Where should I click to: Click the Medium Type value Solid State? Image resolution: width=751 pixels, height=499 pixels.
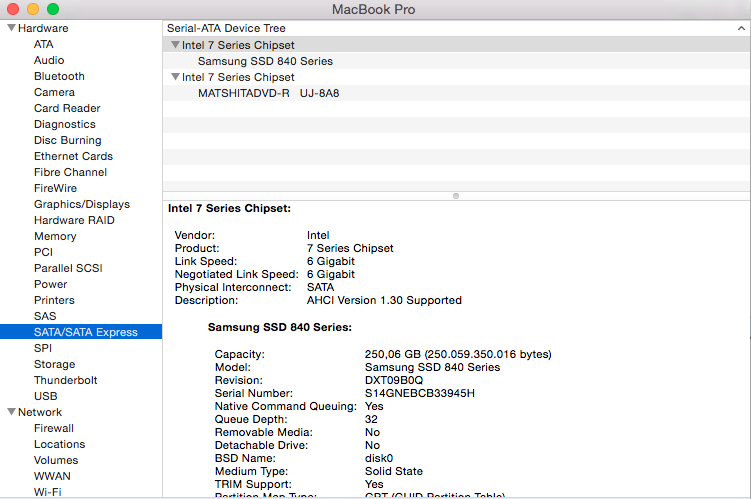pyautogui.click(x=394, y=471)
